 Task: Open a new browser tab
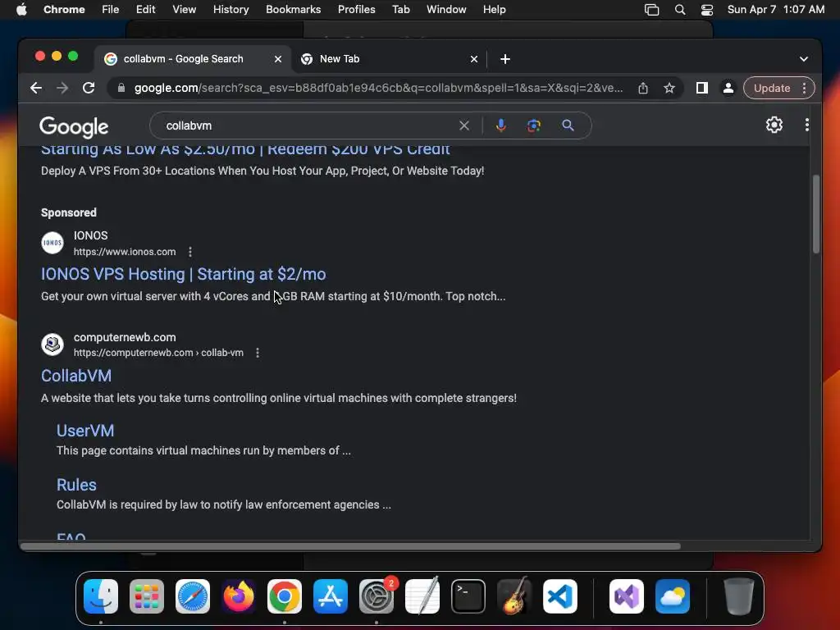(505, 59)
